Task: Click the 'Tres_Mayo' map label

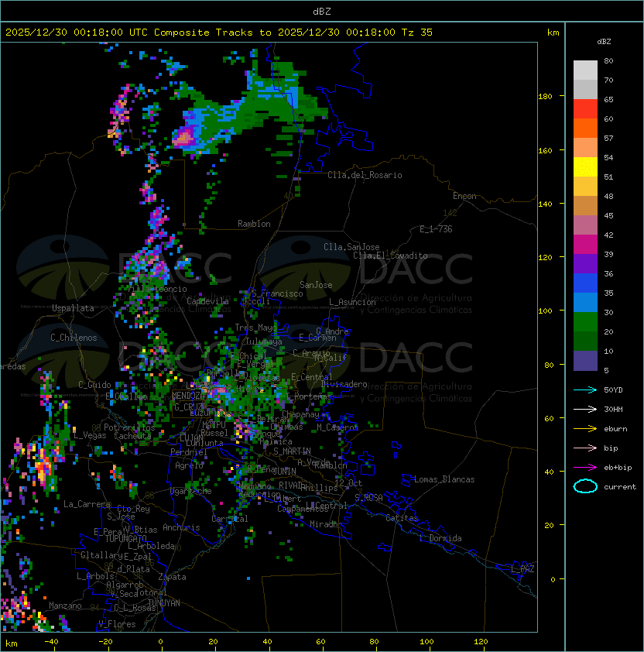Action: pos(255,328)
